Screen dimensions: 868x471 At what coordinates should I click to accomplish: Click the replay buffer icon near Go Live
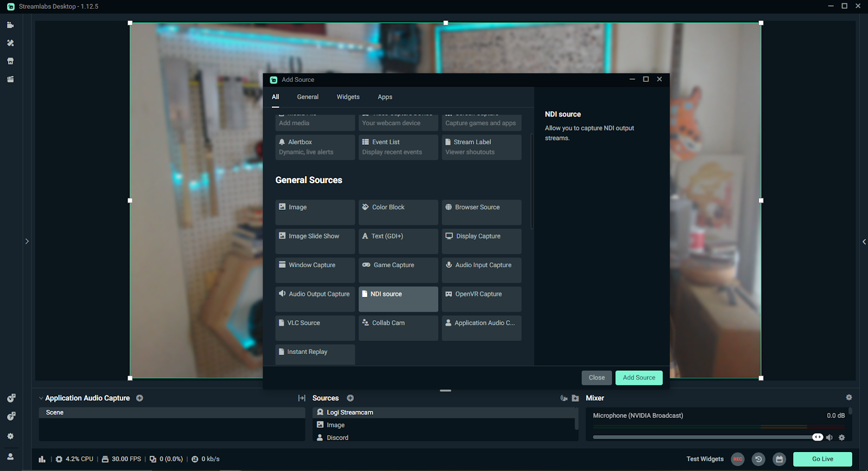coord(758,459)
